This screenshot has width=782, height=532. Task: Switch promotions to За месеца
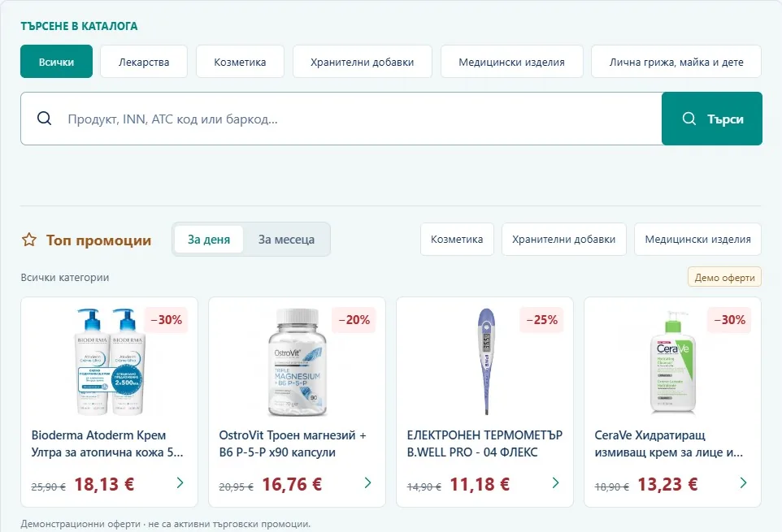(286, 240)
